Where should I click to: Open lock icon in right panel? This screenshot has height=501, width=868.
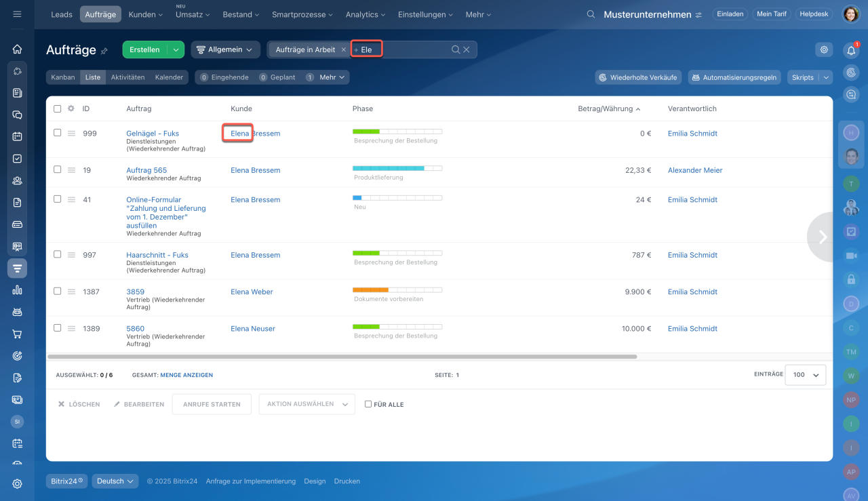pos(851,279)
